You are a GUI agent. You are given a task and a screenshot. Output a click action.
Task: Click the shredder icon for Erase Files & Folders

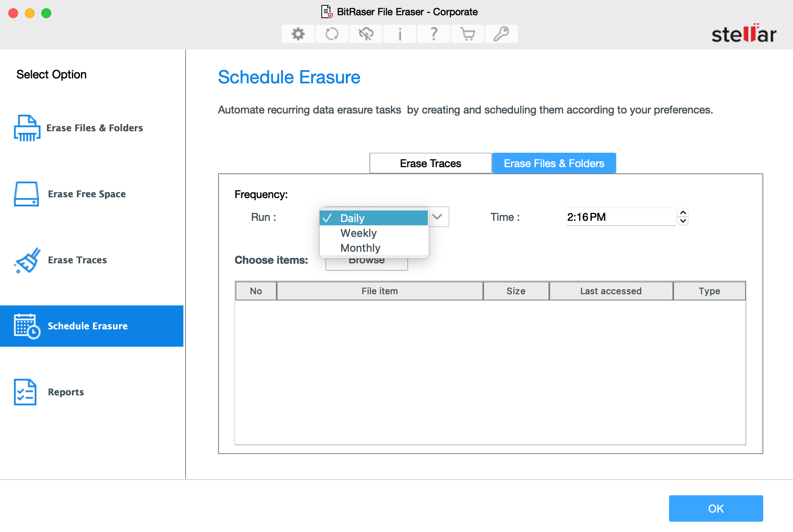coord(27,128)
